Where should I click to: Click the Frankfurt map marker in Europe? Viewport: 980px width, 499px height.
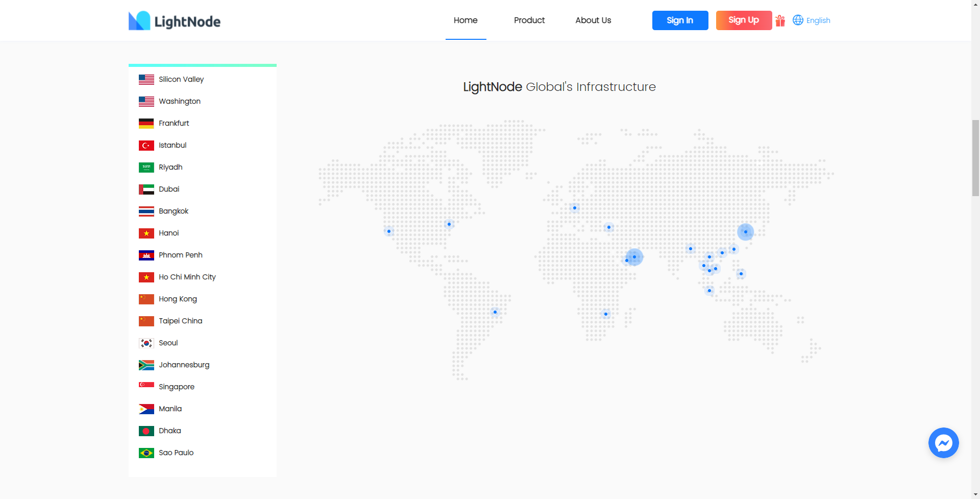coord(575,208)
